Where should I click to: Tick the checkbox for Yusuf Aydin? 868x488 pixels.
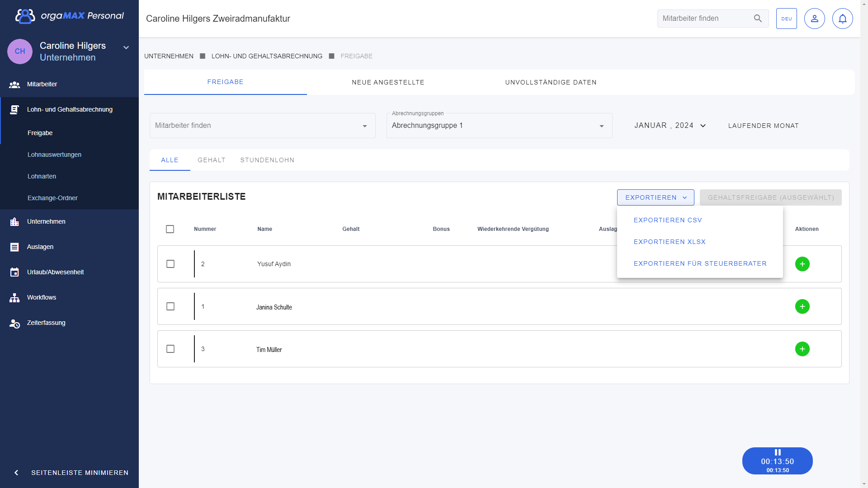point(170,264)
